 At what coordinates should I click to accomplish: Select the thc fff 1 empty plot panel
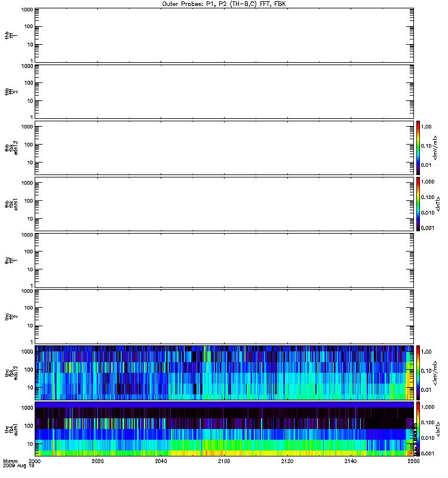click(224, 261)
